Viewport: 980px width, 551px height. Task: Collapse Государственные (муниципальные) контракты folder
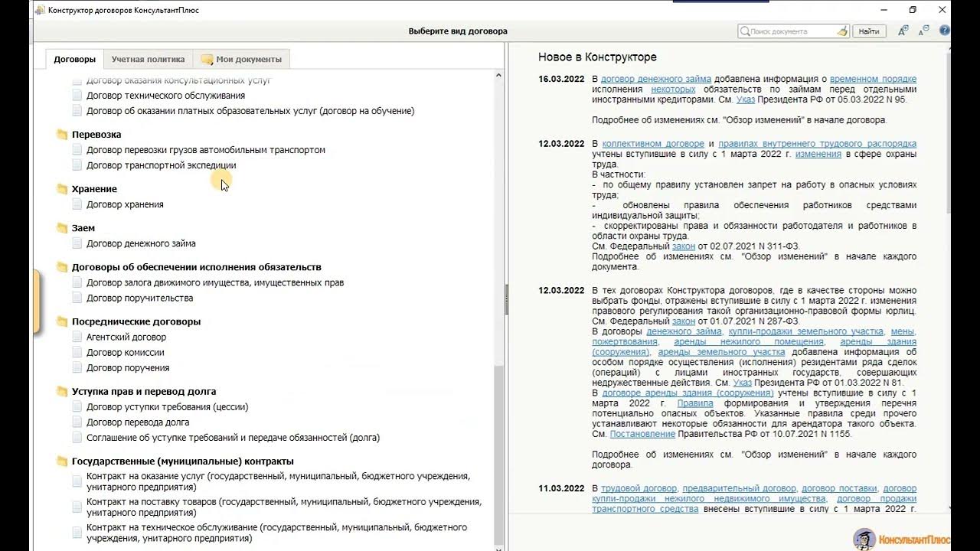pyautogui.click(x=62, y=461)
